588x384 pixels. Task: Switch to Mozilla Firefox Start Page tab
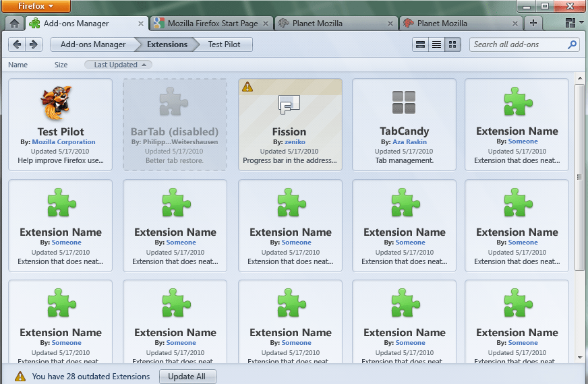coord(212,23)
